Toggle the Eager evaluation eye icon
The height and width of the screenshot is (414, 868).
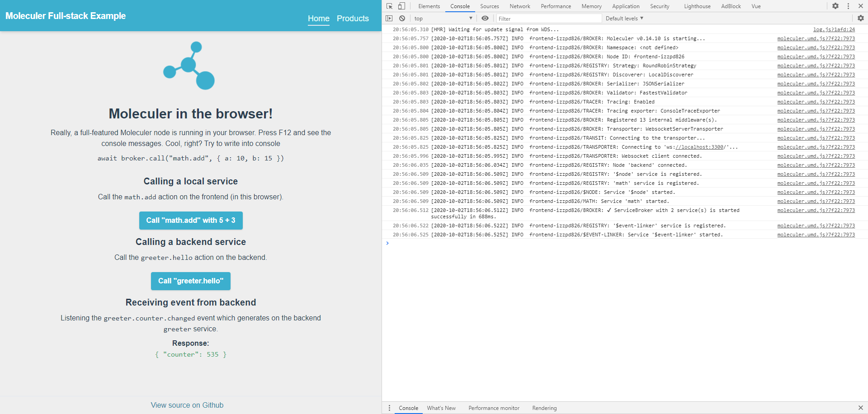click(485, 18)
